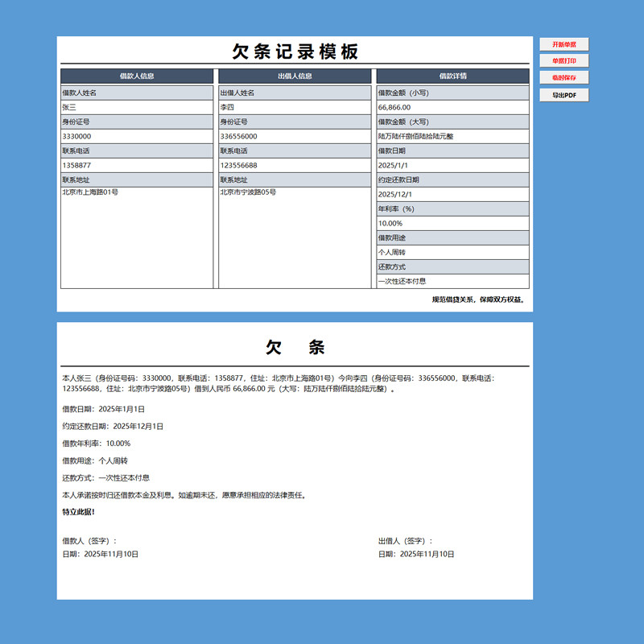Click the paragraph beginning 本人张三
This screenshot has height=644, width=644.
279,384
